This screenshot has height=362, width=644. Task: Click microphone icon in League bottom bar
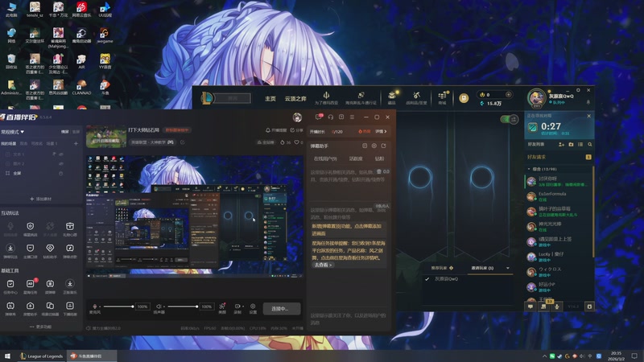557,306
